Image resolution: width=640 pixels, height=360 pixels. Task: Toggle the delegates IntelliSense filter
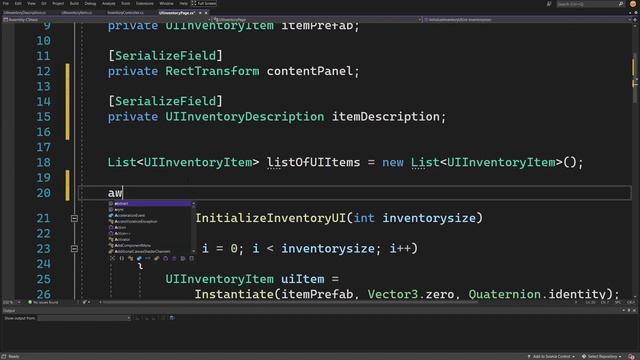165,258
